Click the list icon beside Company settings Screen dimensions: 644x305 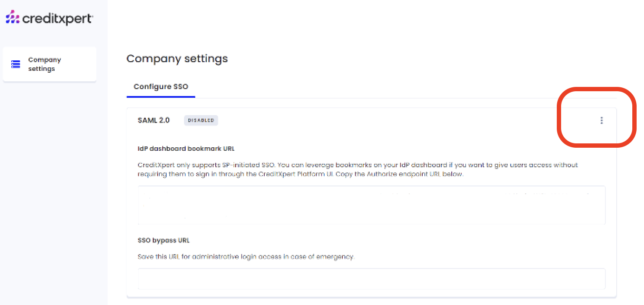click(x=16, y=64)
